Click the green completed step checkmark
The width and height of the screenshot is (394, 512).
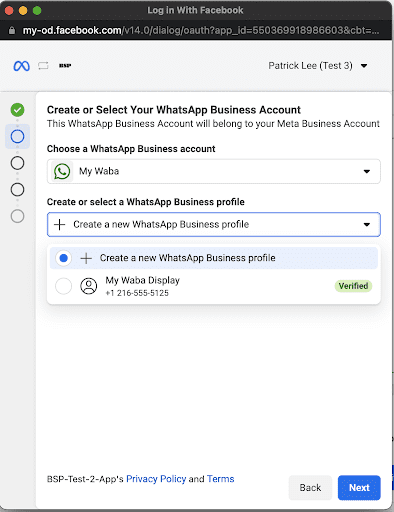17,110
